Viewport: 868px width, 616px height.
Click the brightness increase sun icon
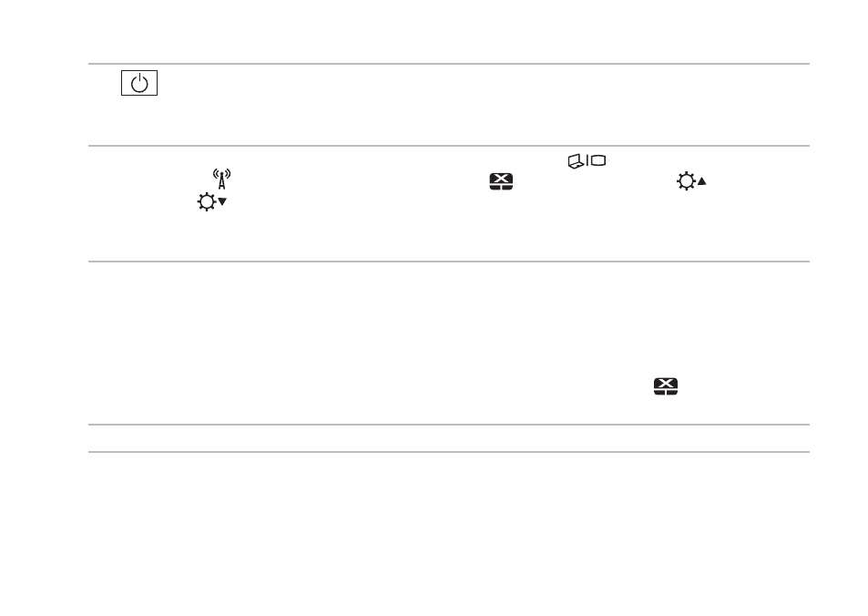click(x=691, y=181)
